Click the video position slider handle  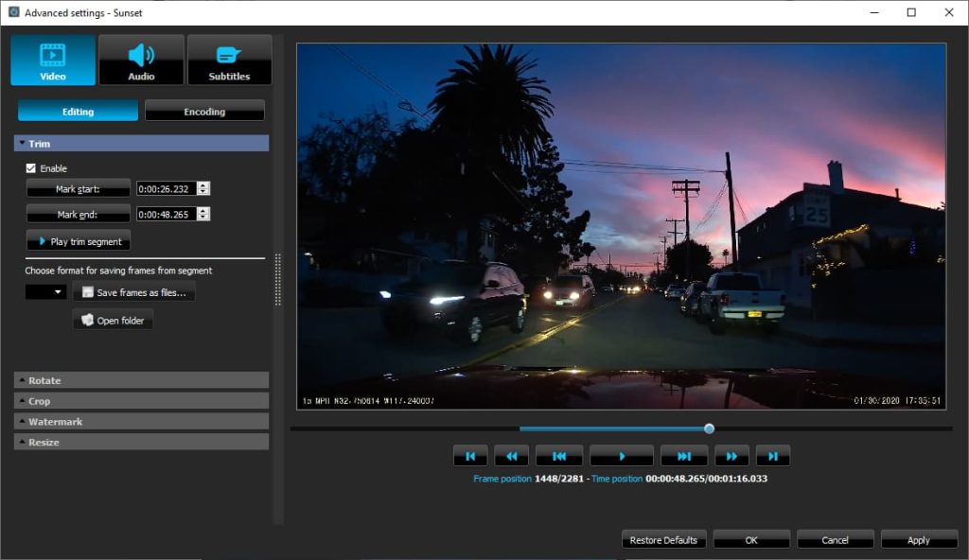tap(708, 428)
